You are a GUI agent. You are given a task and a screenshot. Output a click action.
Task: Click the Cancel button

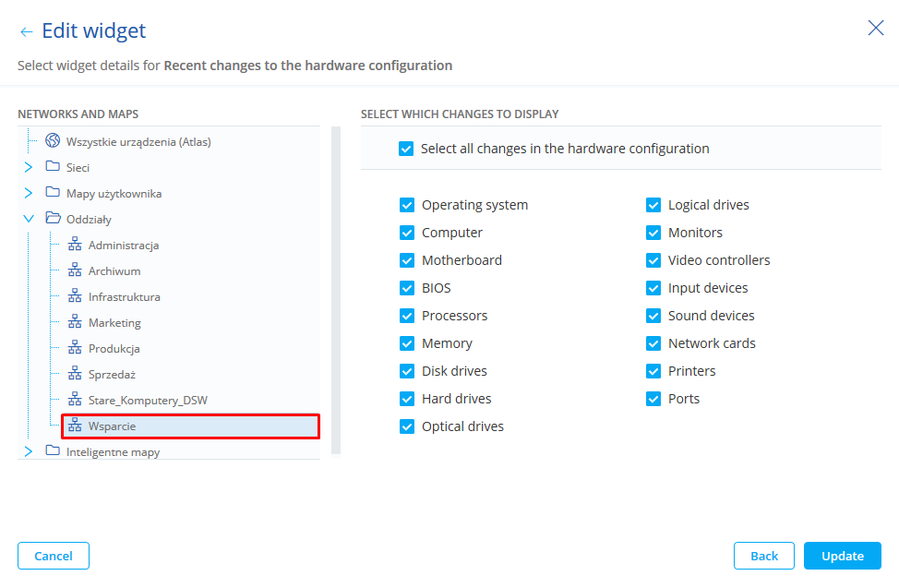pos(54,556)
